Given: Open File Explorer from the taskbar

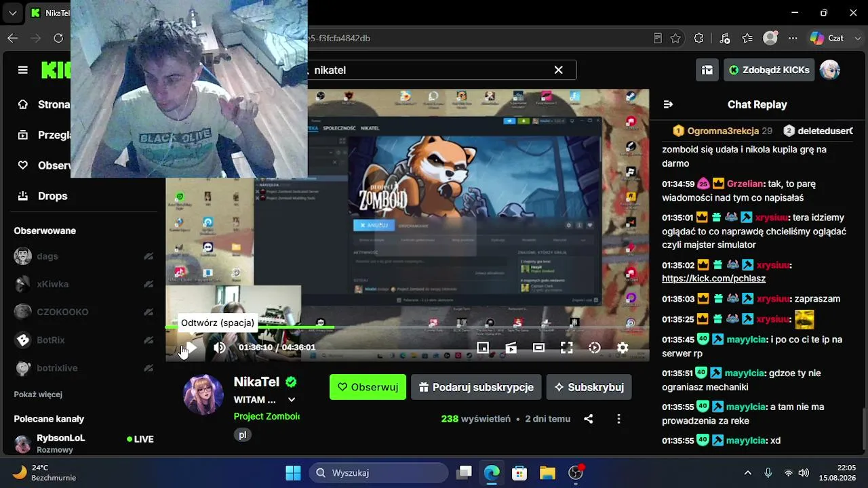Looking at the screenshot, I should [x=547, y=472].
